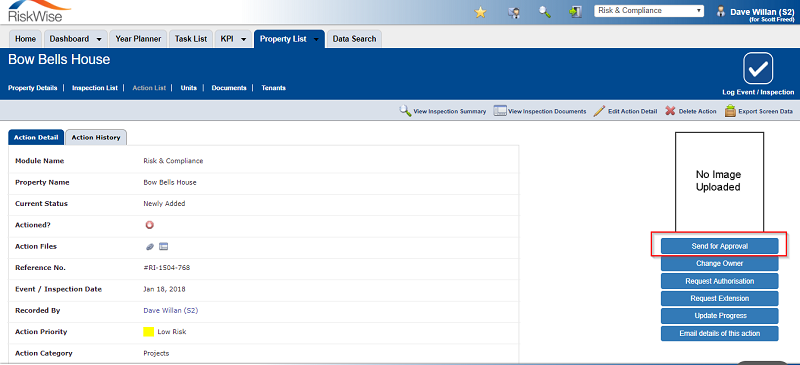This screenshot has height=365, width=800.
Task: Click the Request Extension button
Action: [720, 298]
